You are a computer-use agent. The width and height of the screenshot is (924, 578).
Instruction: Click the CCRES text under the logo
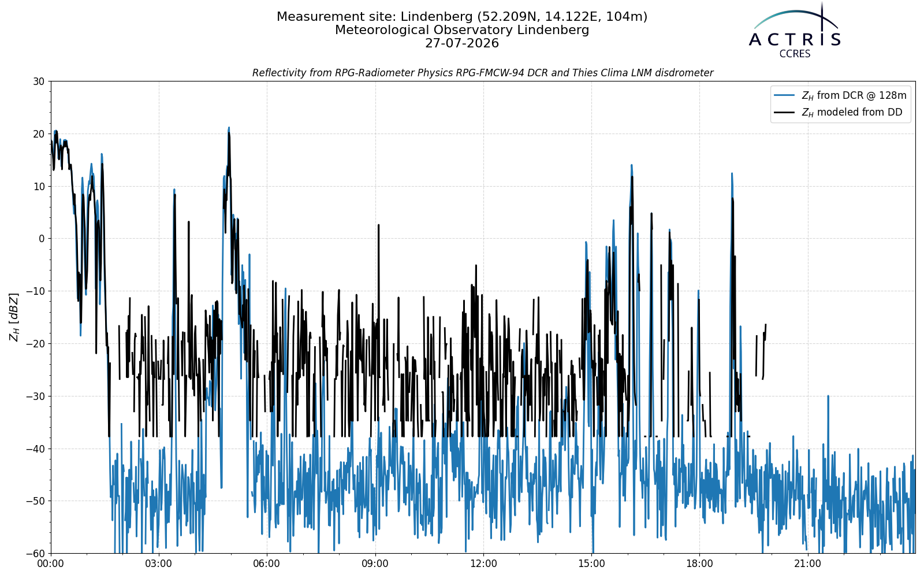pyautogui.click(x=795, y=54)
